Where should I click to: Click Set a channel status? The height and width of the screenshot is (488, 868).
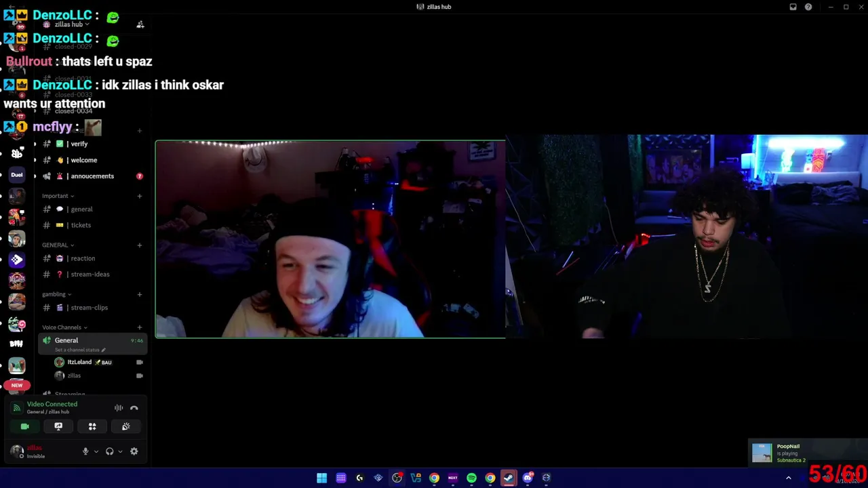tap(80, 350)
